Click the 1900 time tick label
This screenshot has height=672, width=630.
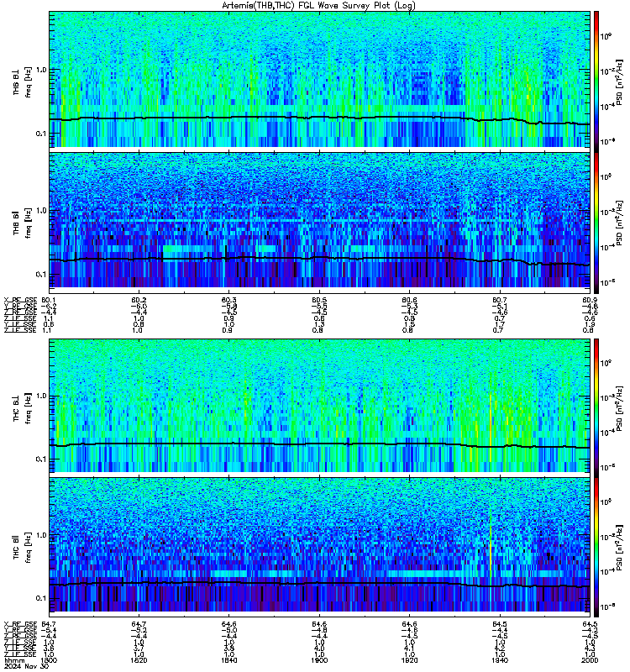point(319,660)
